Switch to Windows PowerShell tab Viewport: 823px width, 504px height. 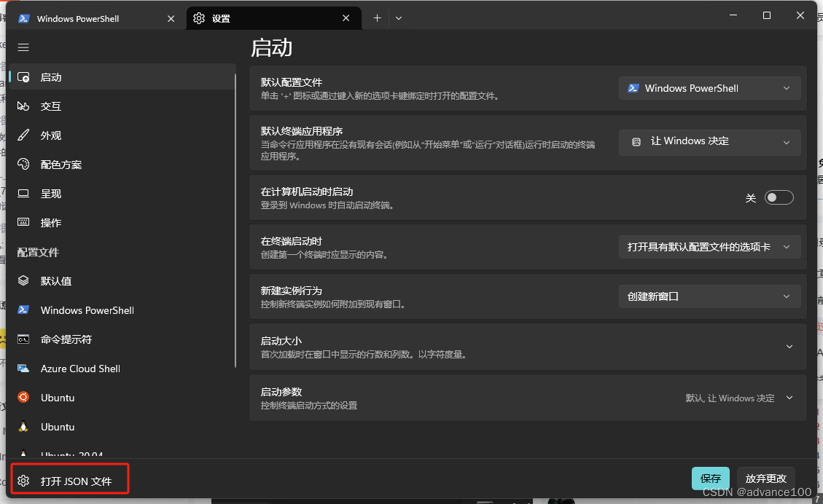[95, 18]
